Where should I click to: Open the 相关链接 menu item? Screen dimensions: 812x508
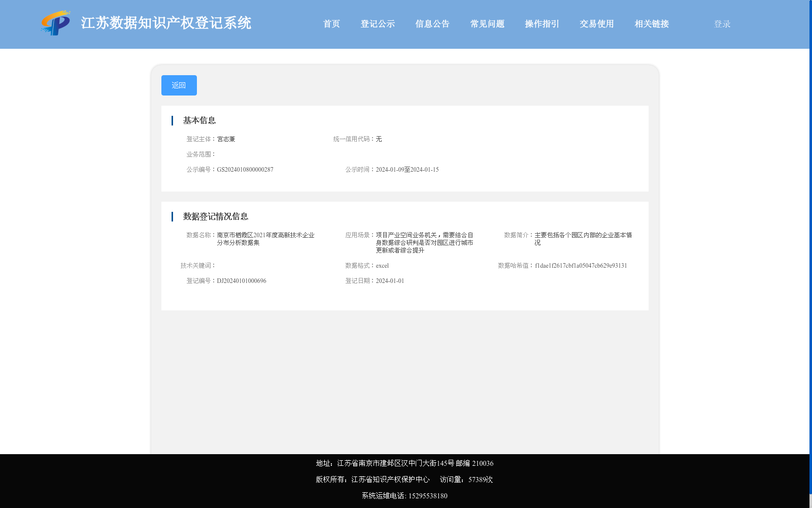pos(652,24)
